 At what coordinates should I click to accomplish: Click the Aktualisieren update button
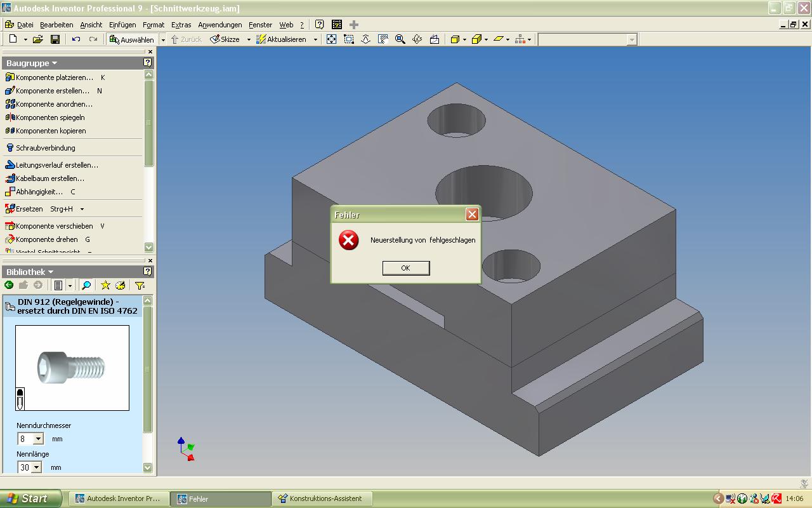tap(285, 39)
